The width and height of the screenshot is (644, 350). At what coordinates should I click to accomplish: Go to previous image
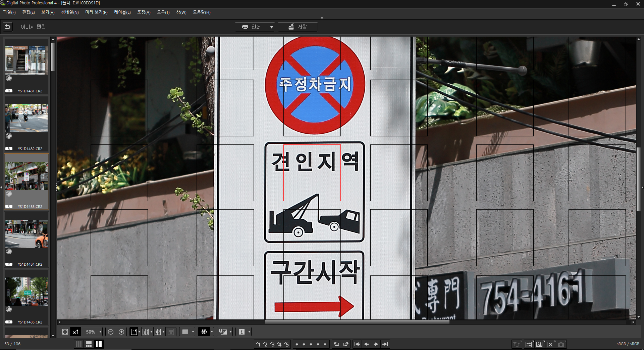(x=366, y=344)
